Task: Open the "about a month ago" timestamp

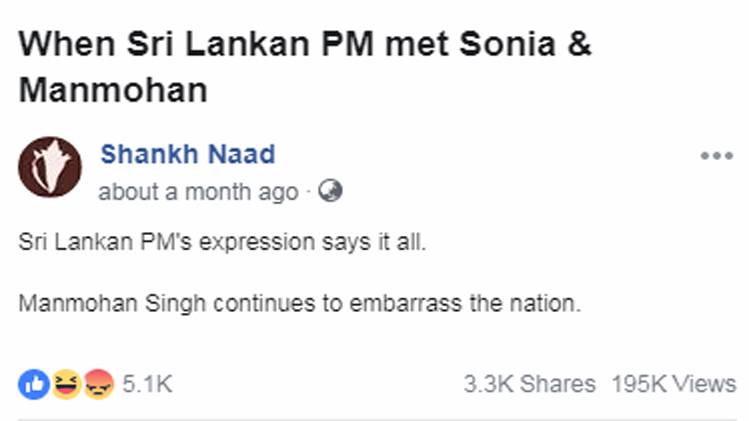Action: [x=199, y=191]
